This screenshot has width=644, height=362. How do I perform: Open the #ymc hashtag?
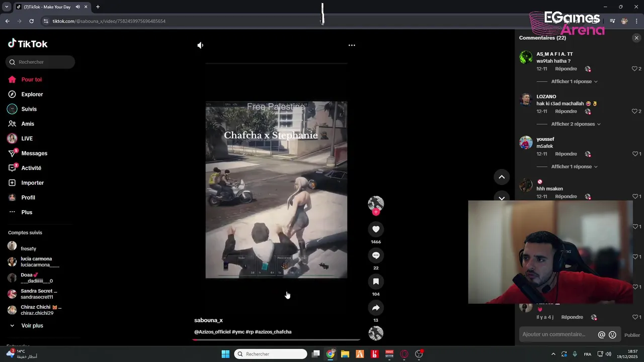(x=238, y=332)
